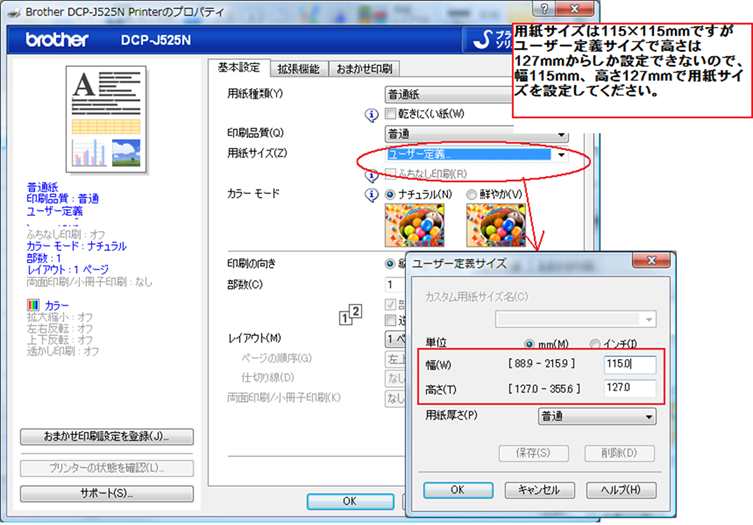Viewport: 753px width, 525px height.
Task: Click the 'カラー モード：ナチュラル' summary text
Action: 76,246
